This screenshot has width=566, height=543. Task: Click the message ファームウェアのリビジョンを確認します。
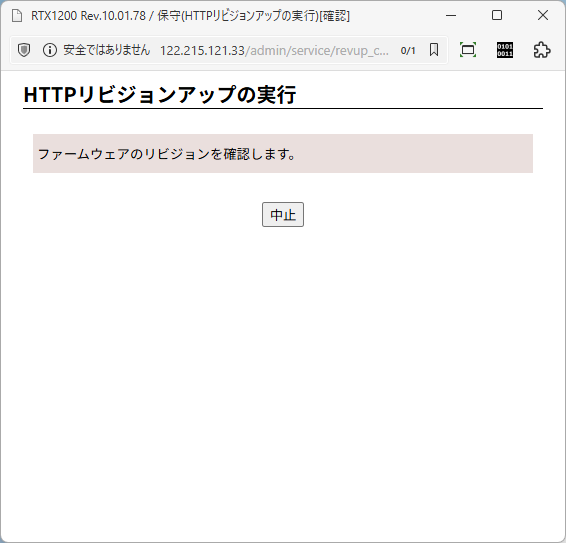point(167,154)
